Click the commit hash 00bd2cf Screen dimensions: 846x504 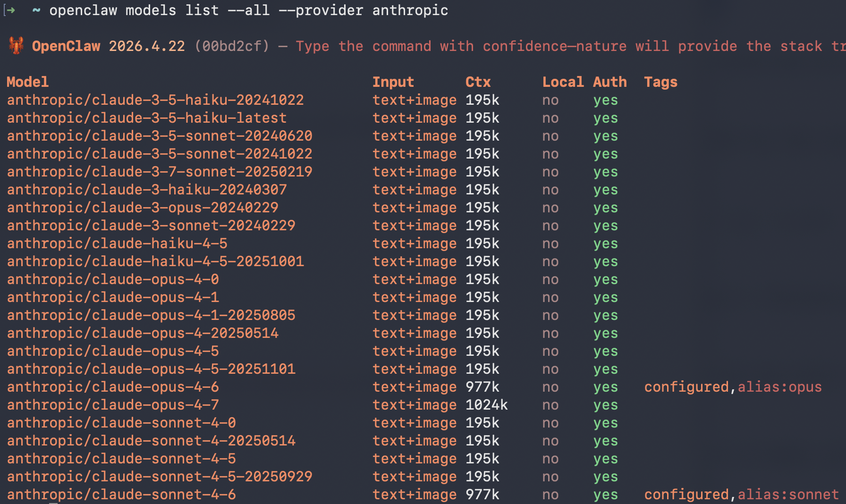(x=231, y=46)
